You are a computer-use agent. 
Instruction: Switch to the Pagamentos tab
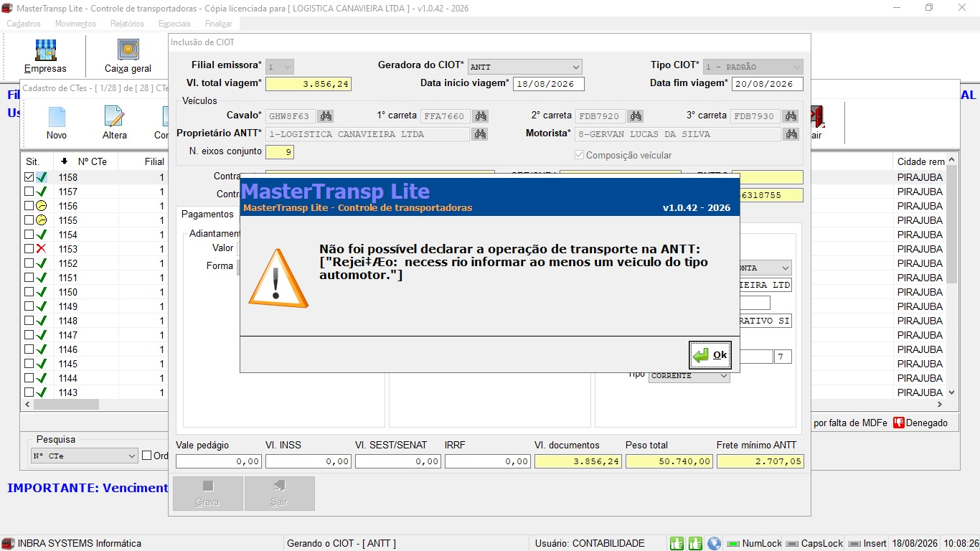pyautogui.click(x=207, y=214)
